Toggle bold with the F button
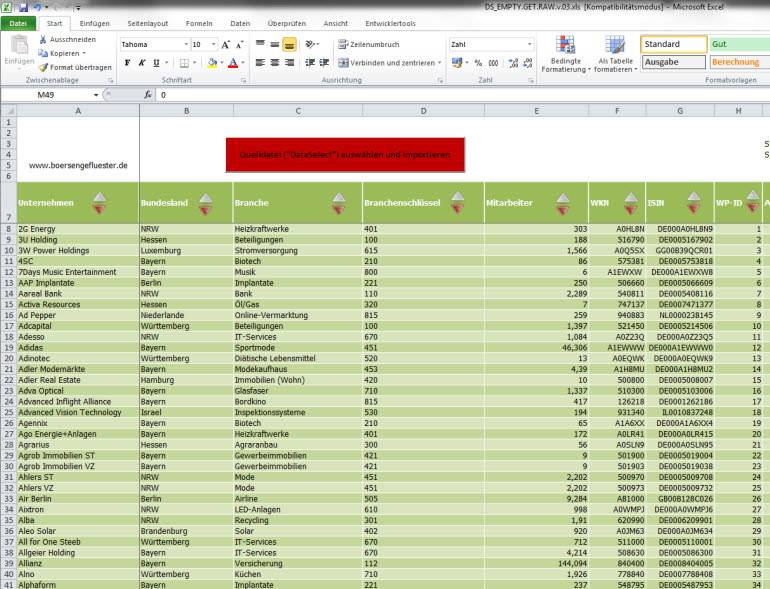 pyautogui.click(x=128, y=63)
